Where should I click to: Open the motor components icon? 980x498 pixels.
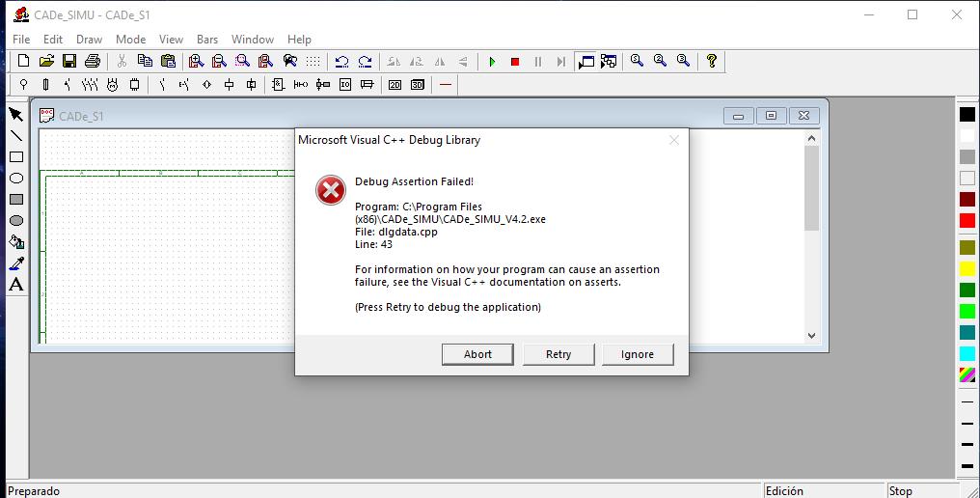tap(113, 85)
